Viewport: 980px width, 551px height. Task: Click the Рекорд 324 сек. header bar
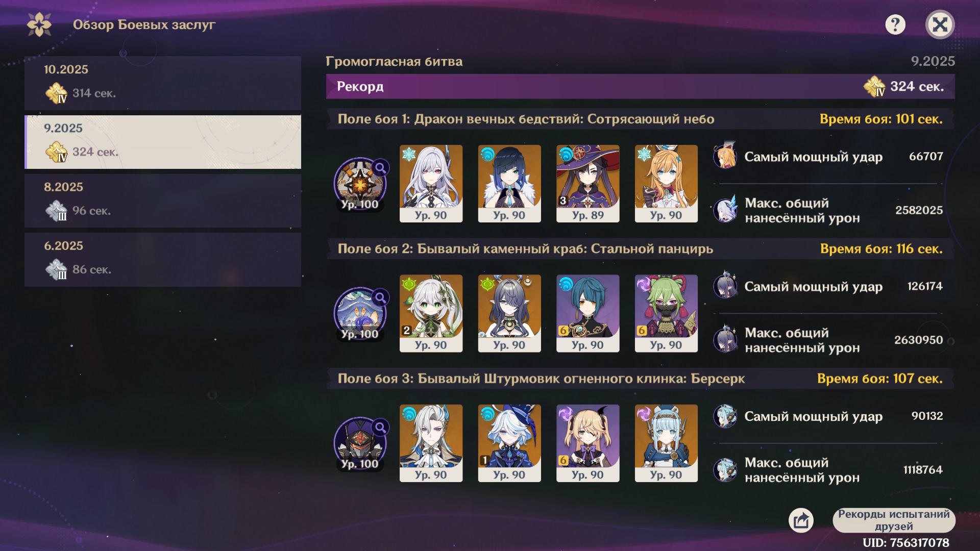coord(640,86)
